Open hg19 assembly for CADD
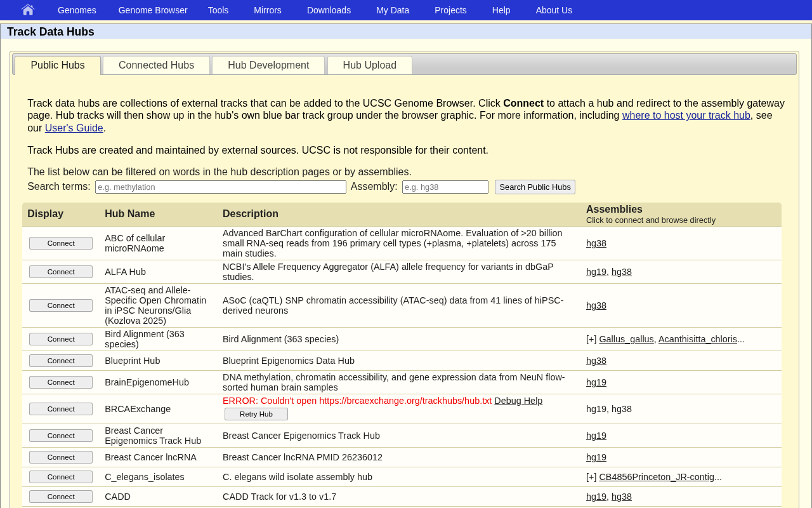Screen dimensions: 812x508 click(x=596, y=497)
